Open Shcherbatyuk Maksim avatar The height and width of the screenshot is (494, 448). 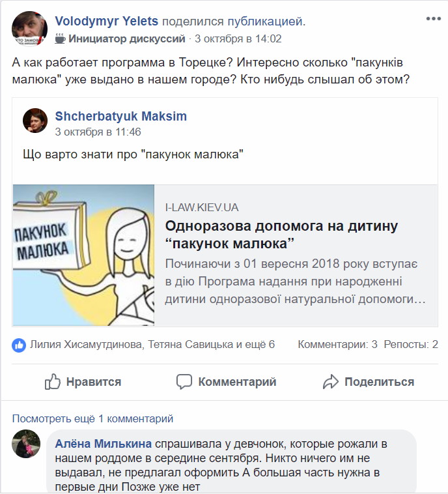35,121
